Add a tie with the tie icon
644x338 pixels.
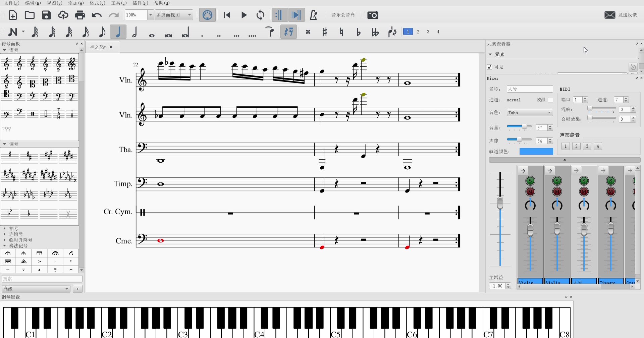(270, 32)
